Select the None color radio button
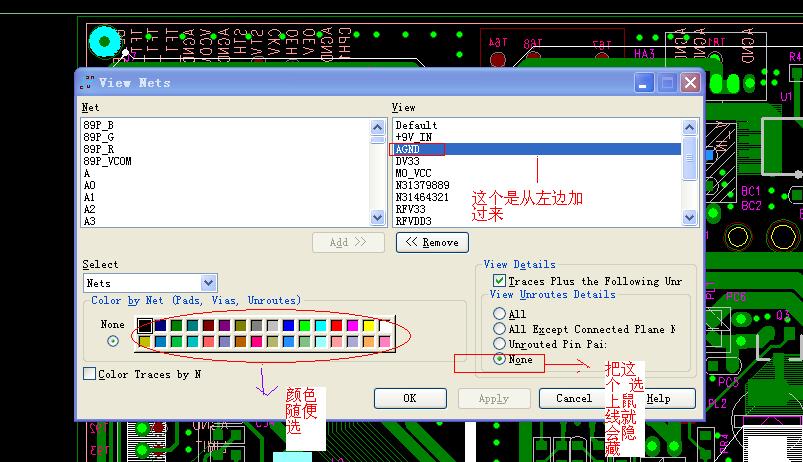 coord(113,341)
